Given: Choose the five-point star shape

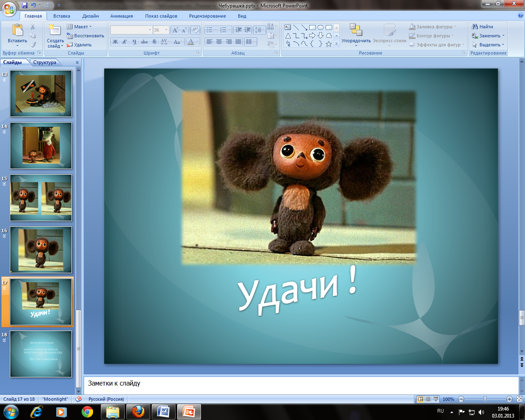Looking at the screenshot, I should [329, 44].
